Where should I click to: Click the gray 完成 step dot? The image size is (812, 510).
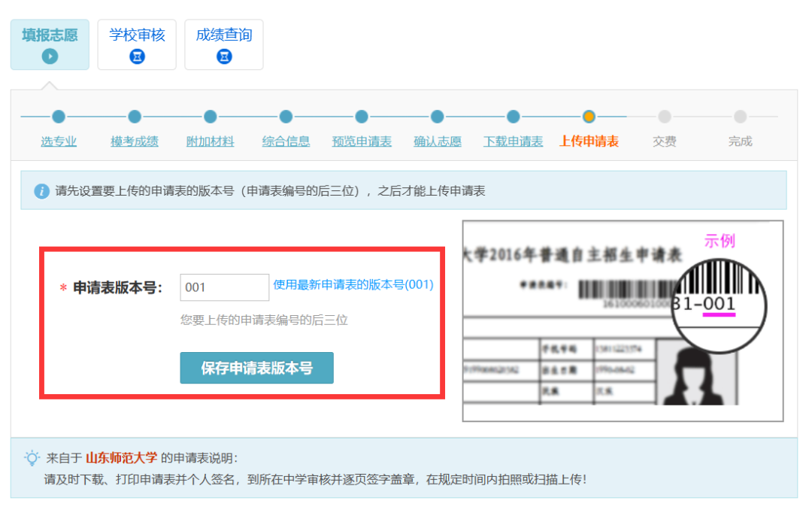(x=741, y=117)
